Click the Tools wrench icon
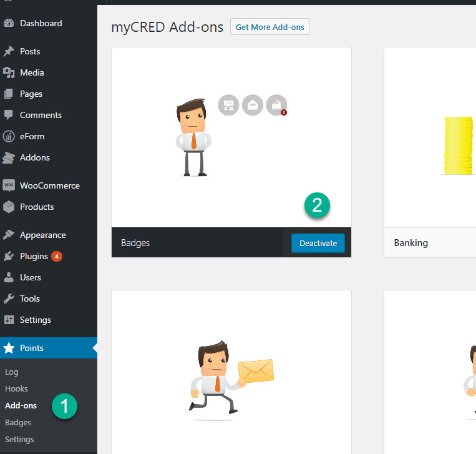The height and width of the screenshot is (454, 476). (9, 299)
